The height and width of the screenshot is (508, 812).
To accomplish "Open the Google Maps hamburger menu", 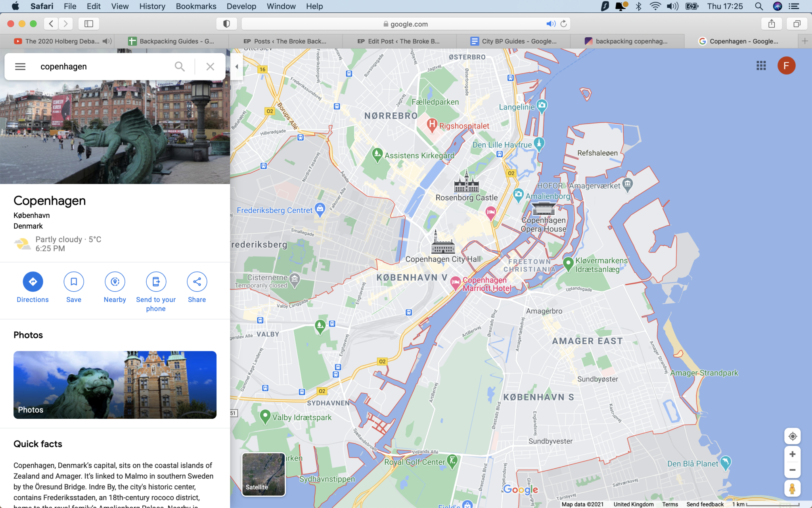I will [20, 67].
